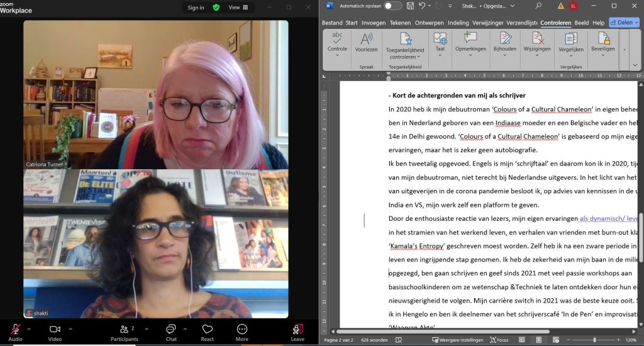Click the Delen share button
The image size is (644, 346).
624,23
